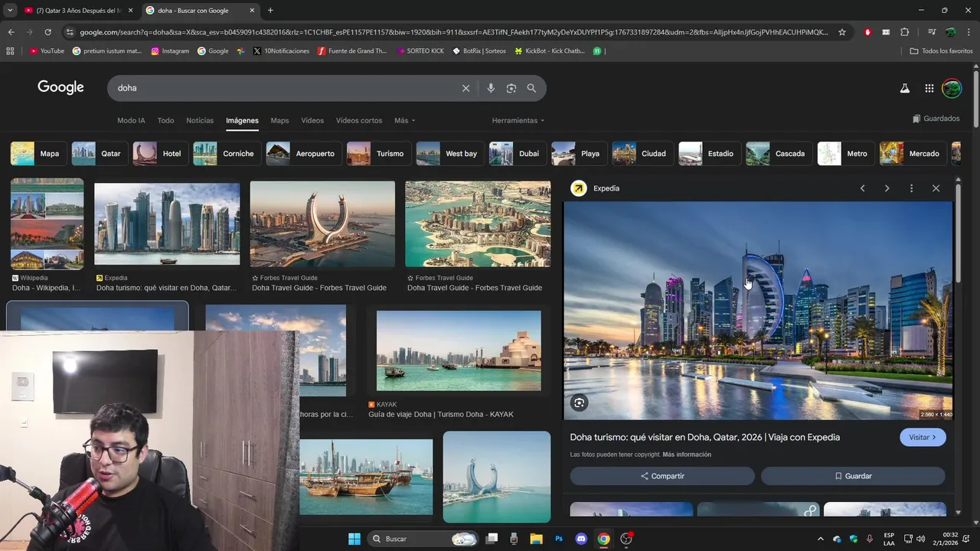The image size is (980, 551).
Task: Open Photoshop from the taskbar
Action: 559,539
